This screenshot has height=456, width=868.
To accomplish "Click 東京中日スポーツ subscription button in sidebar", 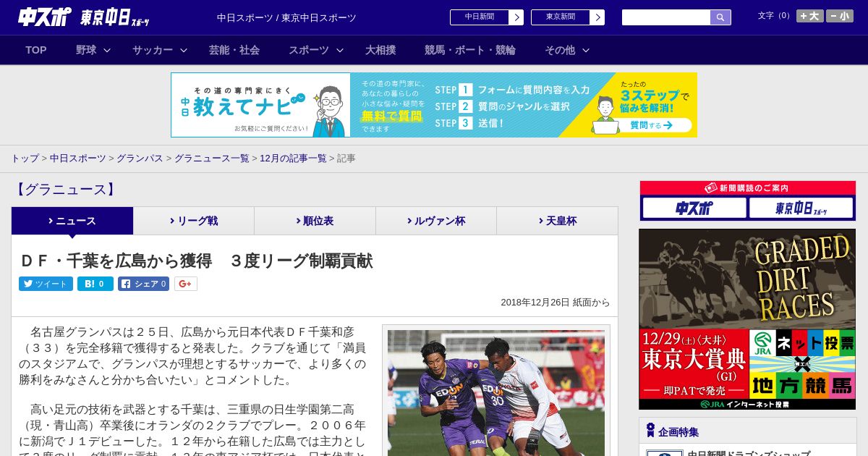I will [x=801, y=208].
